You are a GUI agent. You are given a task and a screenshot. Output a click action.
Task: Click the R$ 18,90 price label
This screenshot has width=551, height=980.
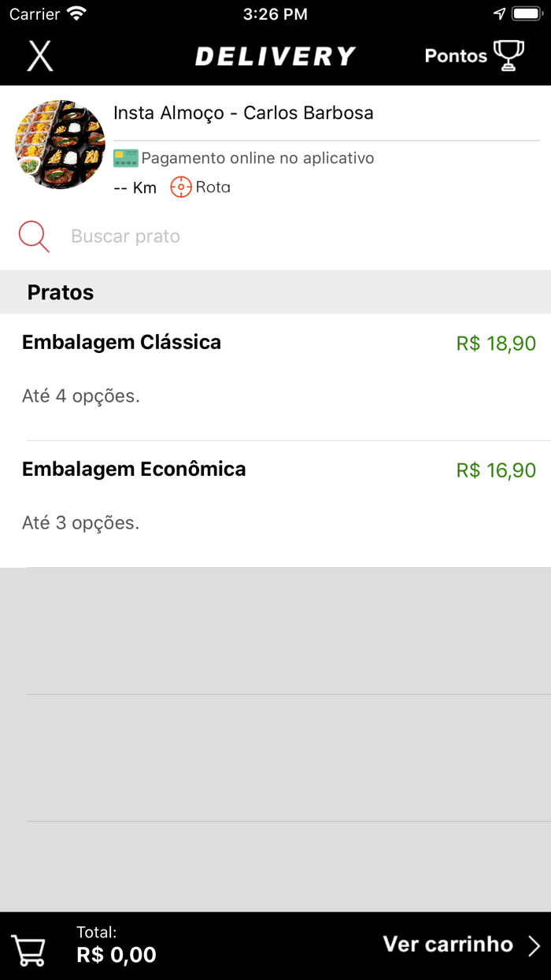[x=495, y=343]
